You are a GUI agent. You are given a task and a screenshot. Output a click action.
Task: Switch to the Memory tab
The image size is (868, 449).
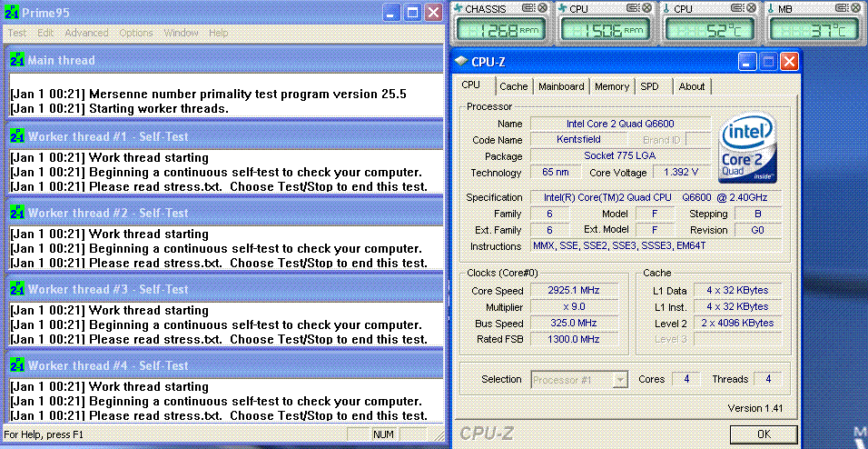[612, 86]
